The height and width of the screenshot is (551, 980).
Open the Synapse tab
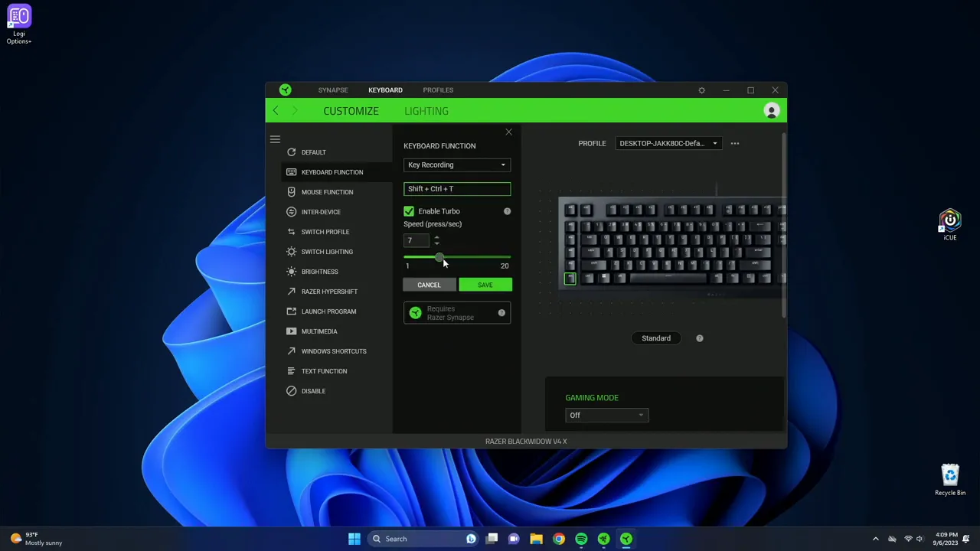[x=332, y=90]
